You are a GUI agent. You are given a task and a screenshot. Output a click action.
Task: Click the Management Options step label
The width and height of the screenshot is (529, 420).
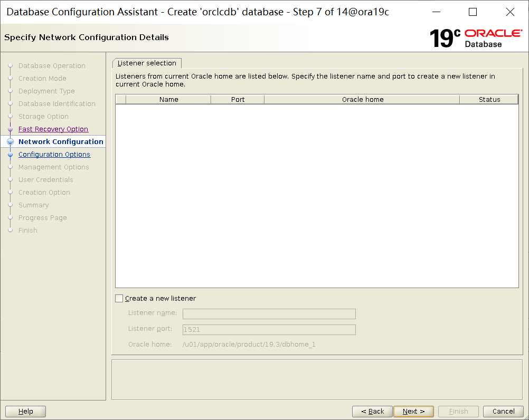click(54, 167)
